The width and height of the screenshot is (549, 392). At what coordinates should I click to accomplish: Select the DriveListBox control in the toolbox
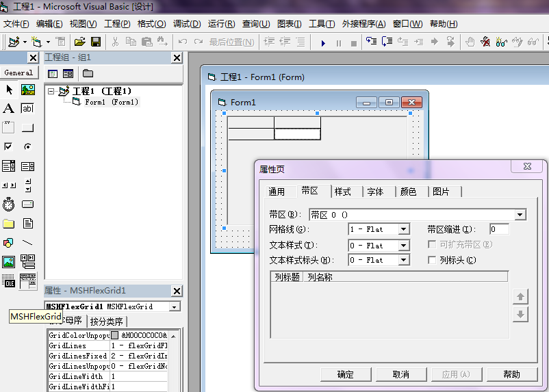[27, 204]
